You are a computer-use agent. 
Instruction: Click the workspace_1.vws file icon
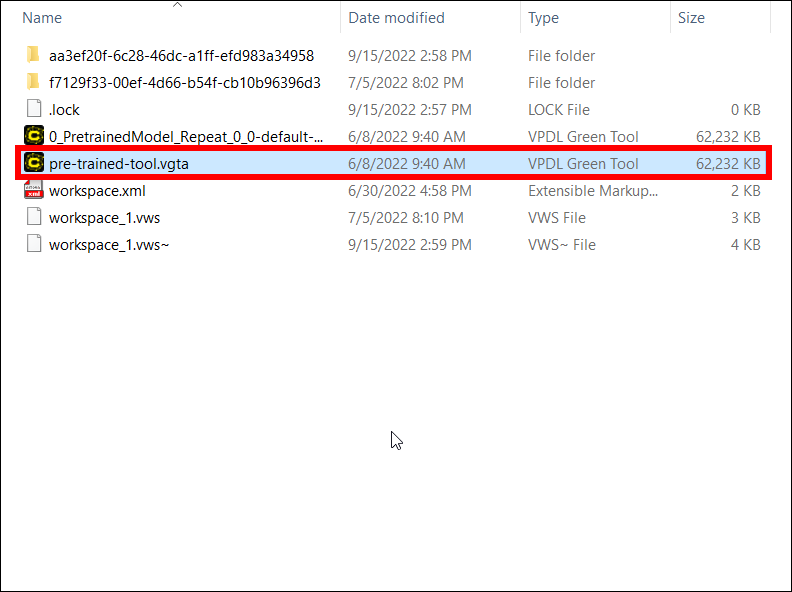click(x=33, y=218)
